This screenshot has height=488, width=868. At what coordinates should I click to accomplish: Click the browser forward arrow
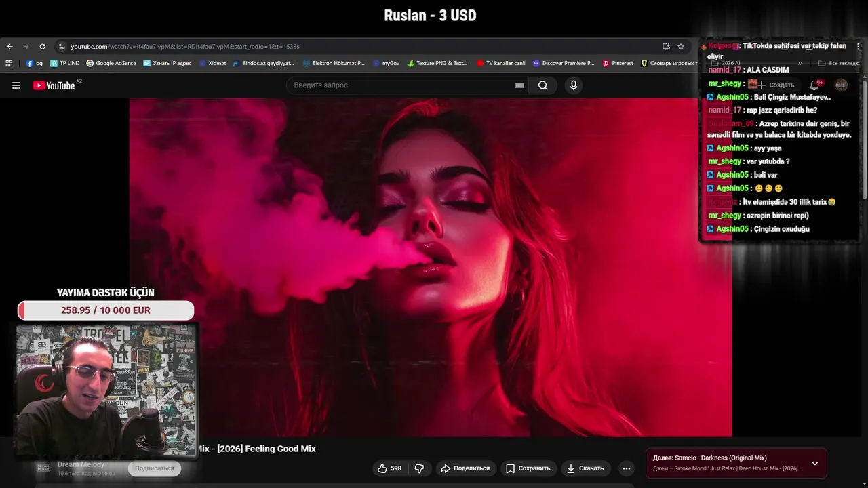(26, 47)
